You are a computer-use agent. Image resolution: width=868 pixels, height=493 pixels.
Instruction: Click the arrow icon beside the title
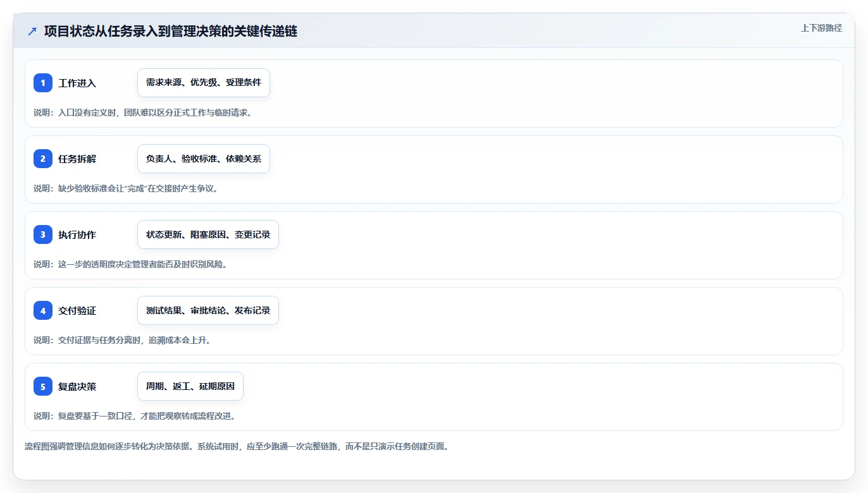(x=32, y=31)
